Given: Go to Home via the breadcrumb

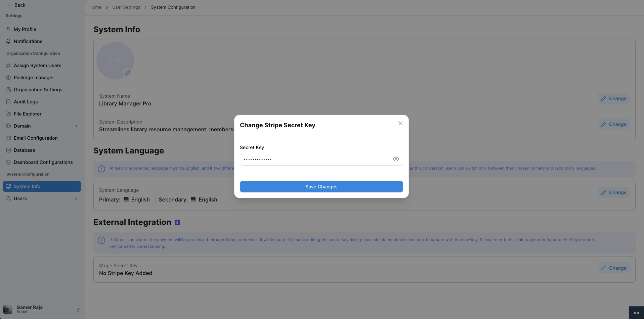Looking at the screenshot, I should click(x=95, y=7).
